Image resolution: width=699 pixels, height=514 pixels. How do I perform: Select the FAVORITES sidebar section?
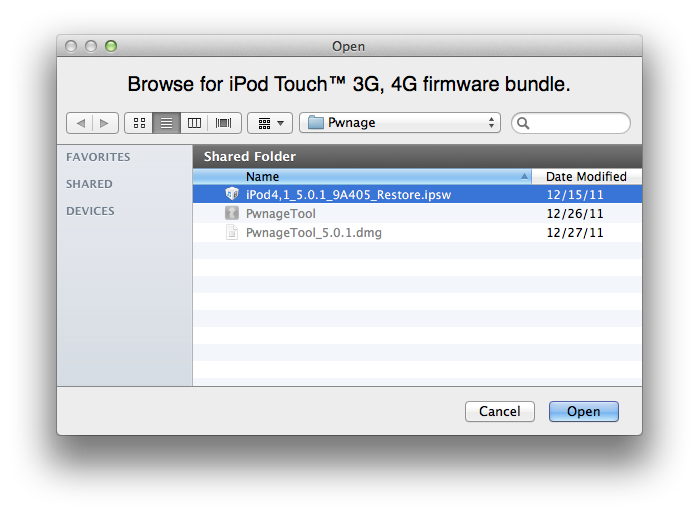98,157
